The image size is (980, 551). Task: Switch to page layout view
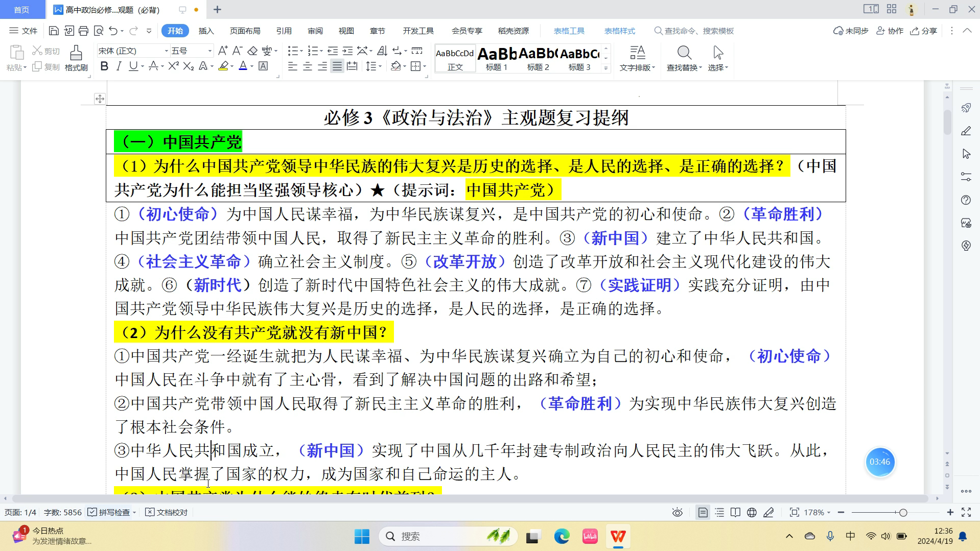[703, 512]
